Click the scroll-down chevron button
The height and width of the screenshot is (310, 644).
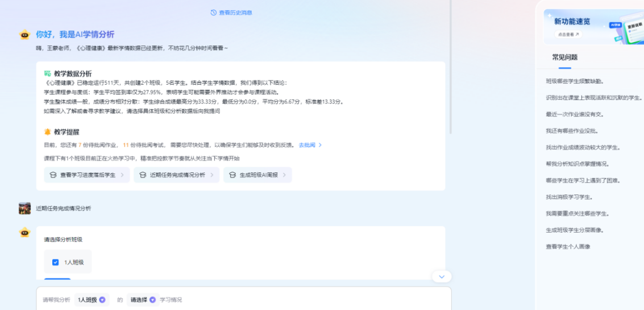[442, 276]
